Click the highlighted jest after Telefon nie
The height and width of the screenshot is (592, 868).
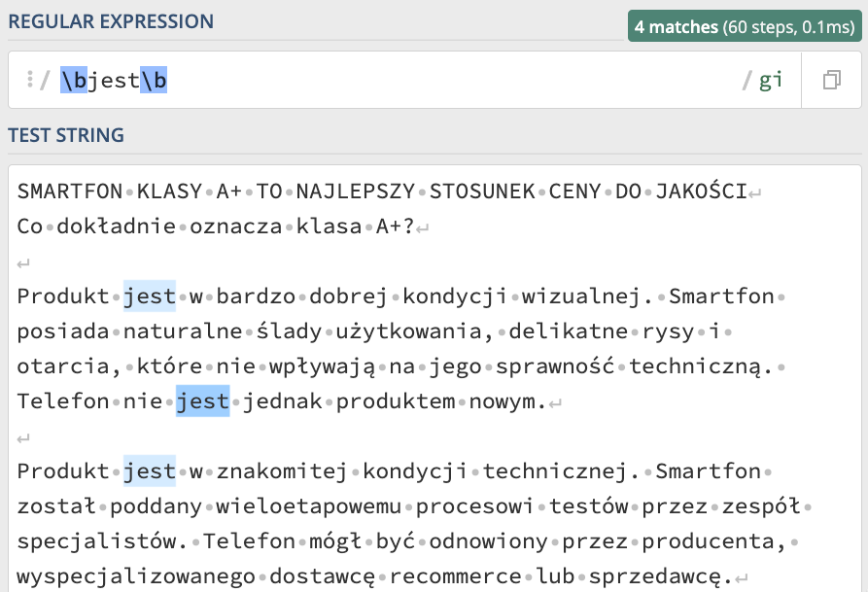(x=202, y=400)
